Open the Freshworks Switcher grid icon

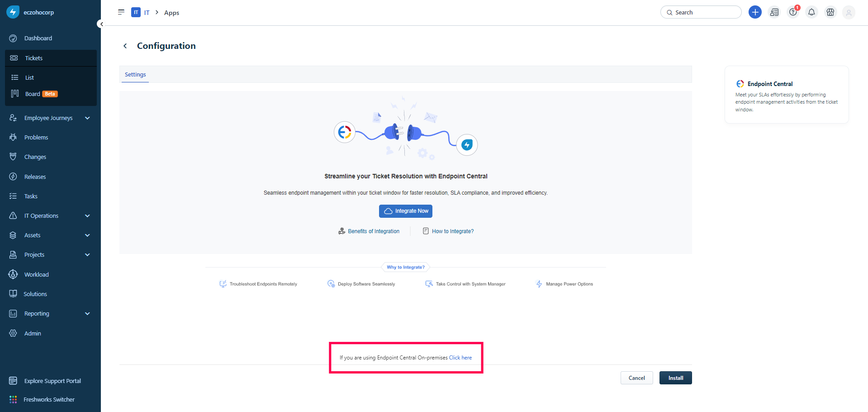point(13,399)
